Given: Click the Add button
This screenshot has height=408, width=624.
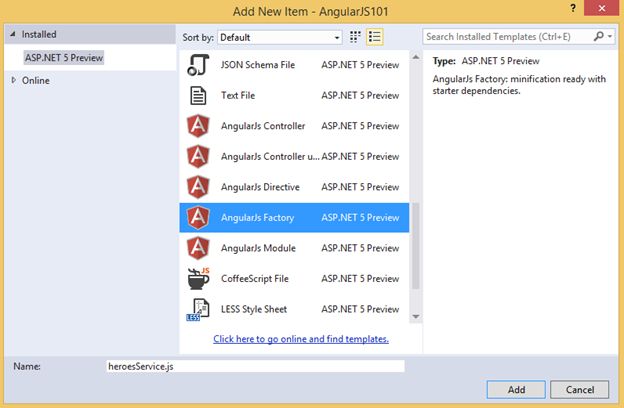Looking at the screenshot, I should coord(516,390).
